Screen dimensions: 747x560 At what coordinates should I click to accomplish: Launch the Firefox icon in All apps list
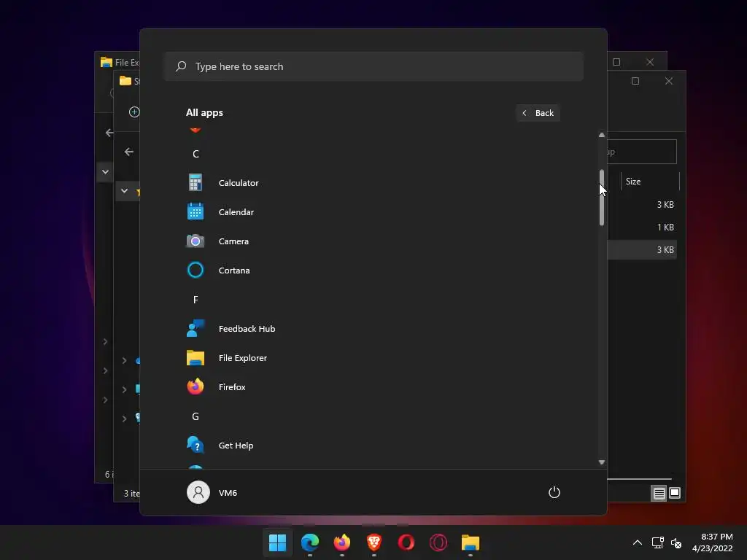[196, 386]
